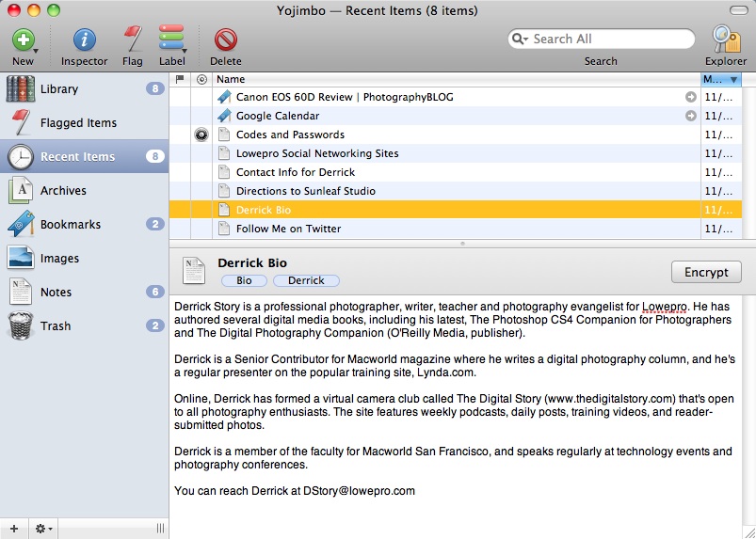
Task: Open the Tag Explorer
Action: (x=725, y=40)
